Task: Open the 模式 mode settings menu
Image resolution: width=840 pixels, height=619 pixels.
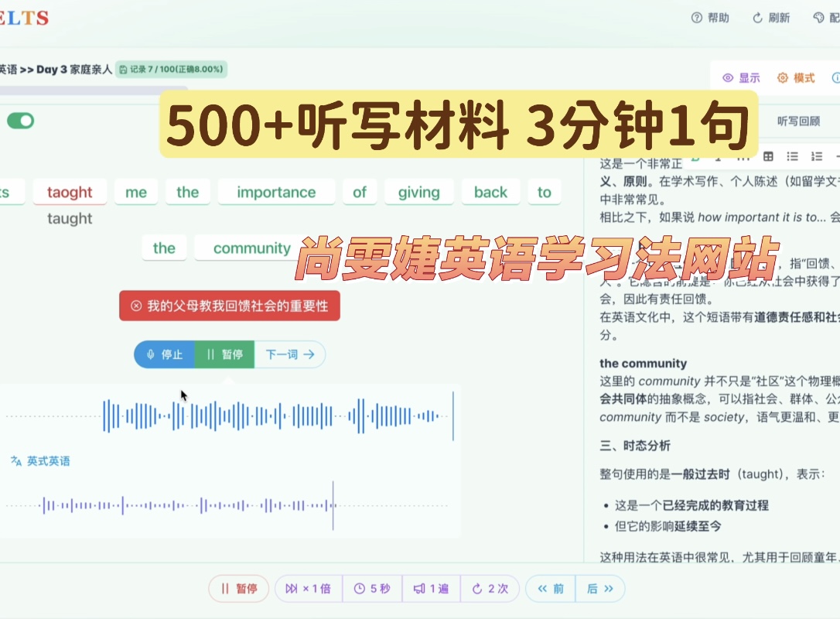Action: tap(796, 78)
